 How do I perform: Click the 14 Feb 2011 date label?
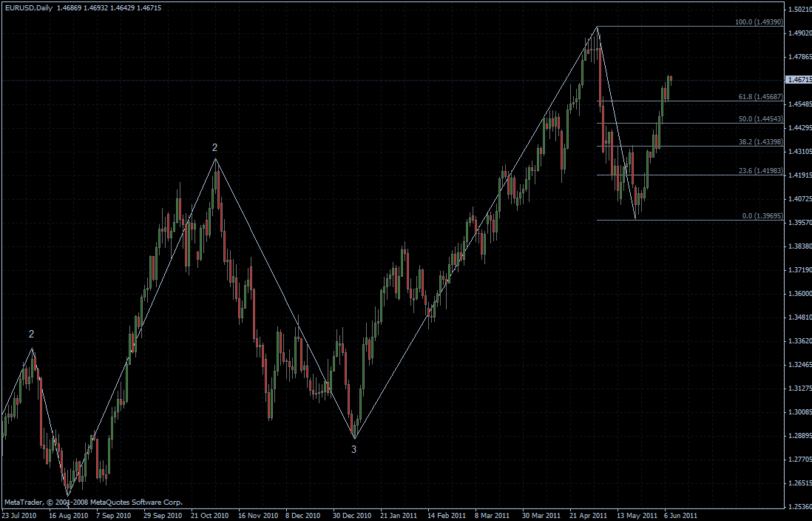click(447, 516)
